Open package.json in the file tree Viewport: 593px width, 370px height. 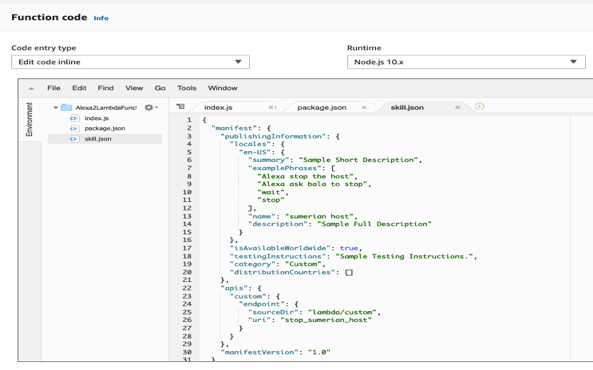coord(105,128)
